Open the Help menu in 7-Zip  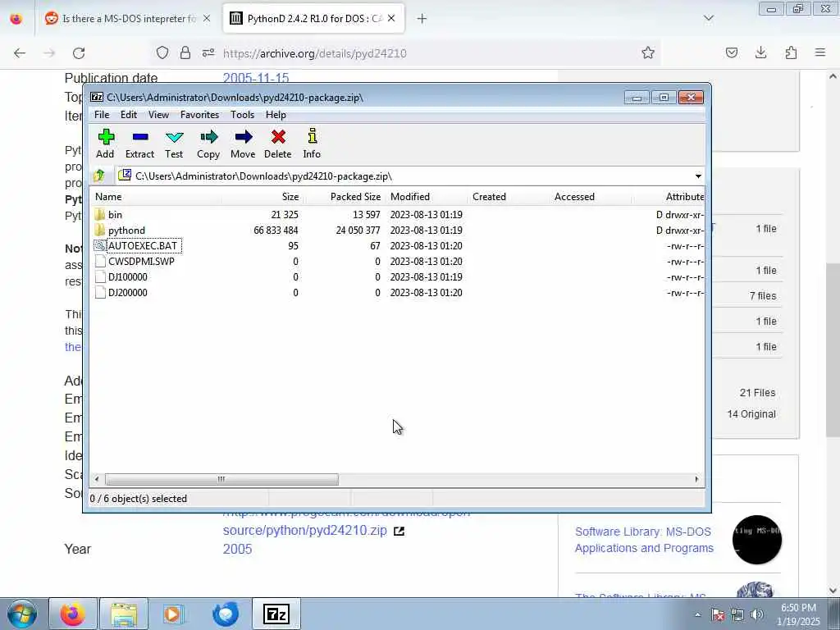(276, 115)
